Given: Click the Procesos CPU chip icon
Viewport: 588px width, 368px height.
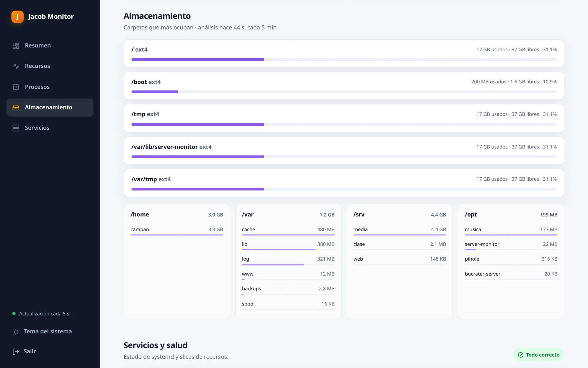Looking at the screenshot, I should (16, 87).
